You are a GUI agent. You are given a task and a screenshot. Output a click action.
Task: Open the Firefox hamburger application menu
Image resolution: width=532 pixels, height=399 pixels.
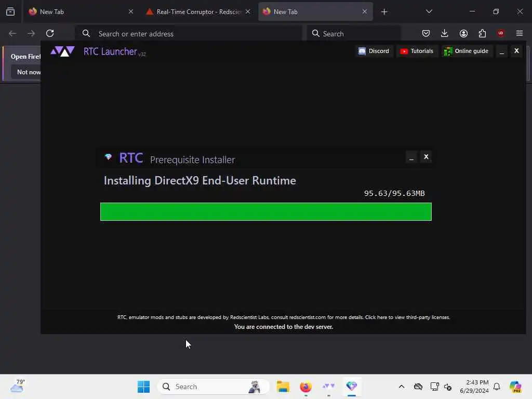click(x=520, y=33)
